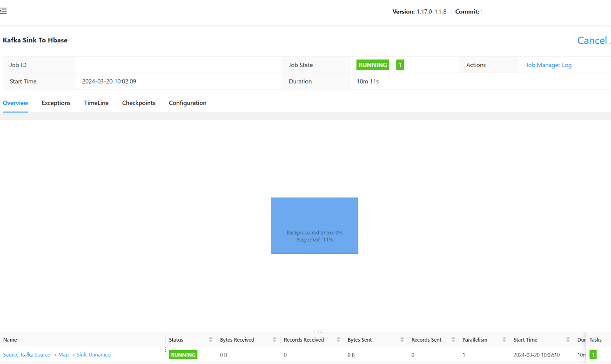Click the Version 1.17.0-1.1.8 text
The height and width of the screenshot is (364, 611).
click(x=419, y=12)
